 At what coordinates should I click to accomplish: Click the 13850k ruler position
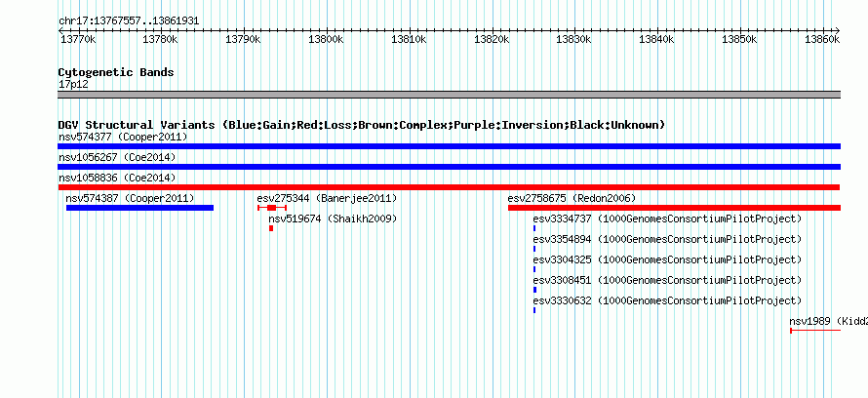point(739,39)
